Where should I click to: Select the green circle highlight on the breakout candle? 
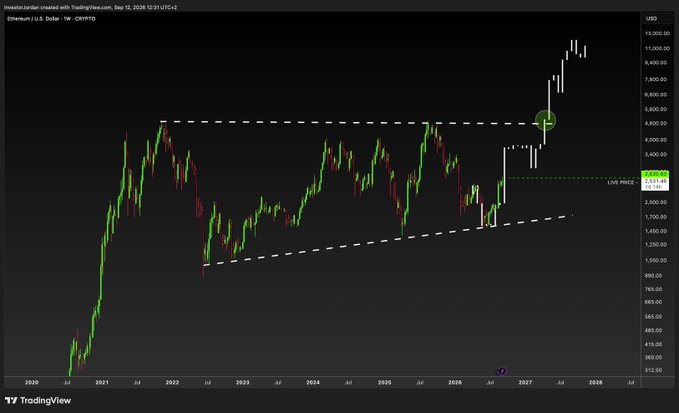545,121
